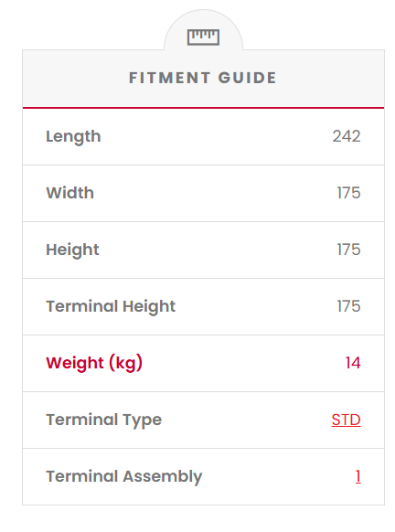This screenshot has height=532, width=395.
Task: Select the Terminal Assembly label
Action: pos(124,476)
